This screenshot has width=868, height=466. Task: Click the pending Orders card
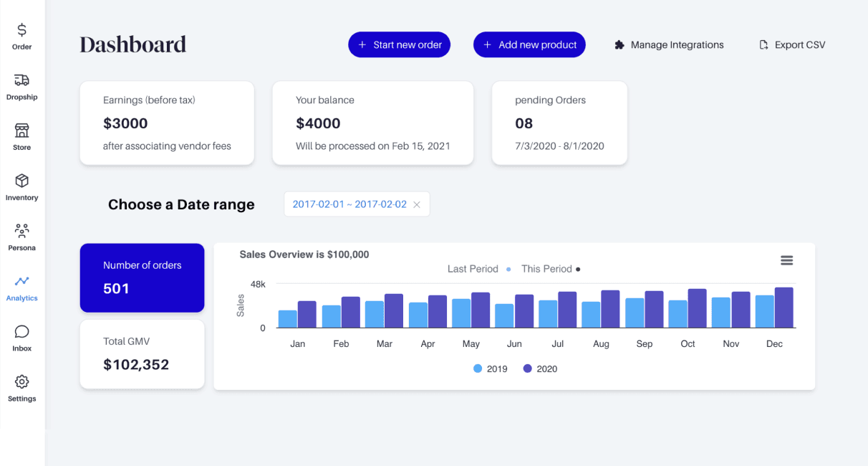tap(559, 123)
